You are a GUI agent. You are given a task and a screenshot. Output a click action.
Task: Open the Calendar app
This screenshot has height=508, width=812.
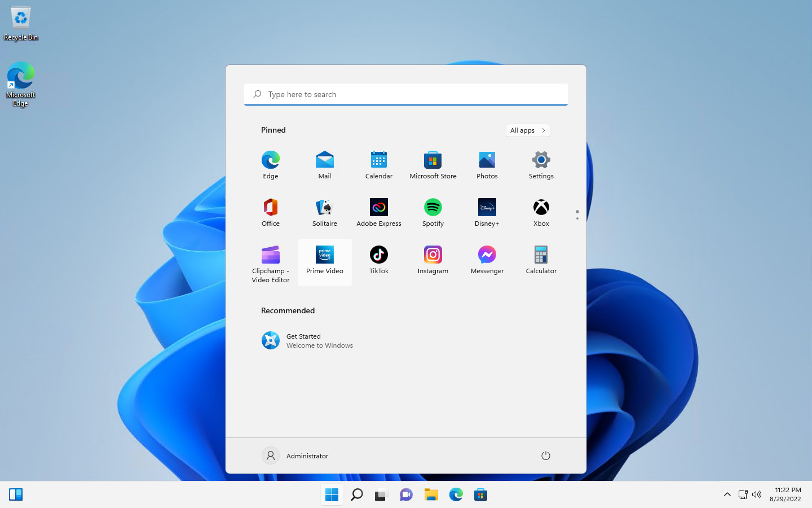tap(379, 165)
